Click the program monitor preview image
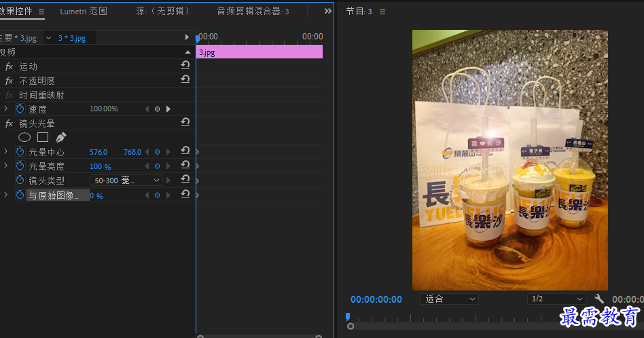This screenshot has width=644, height=338. [510, 160]
